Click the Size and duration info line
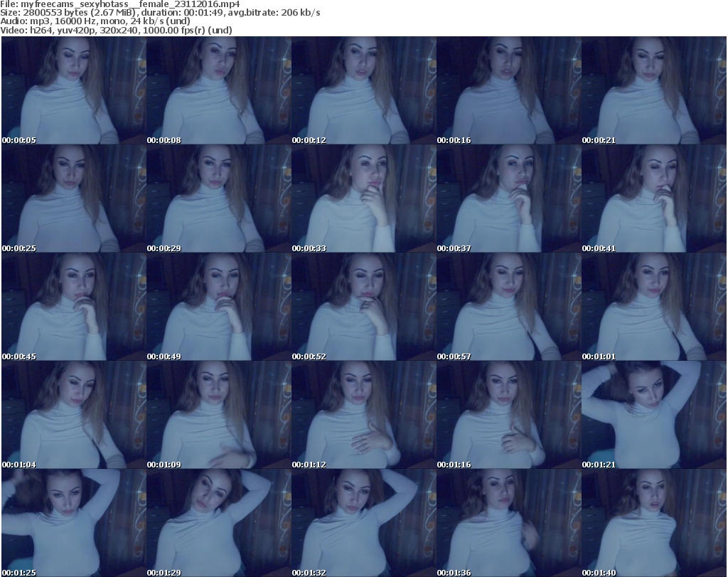The image size is (728, 577). point(160,13)
